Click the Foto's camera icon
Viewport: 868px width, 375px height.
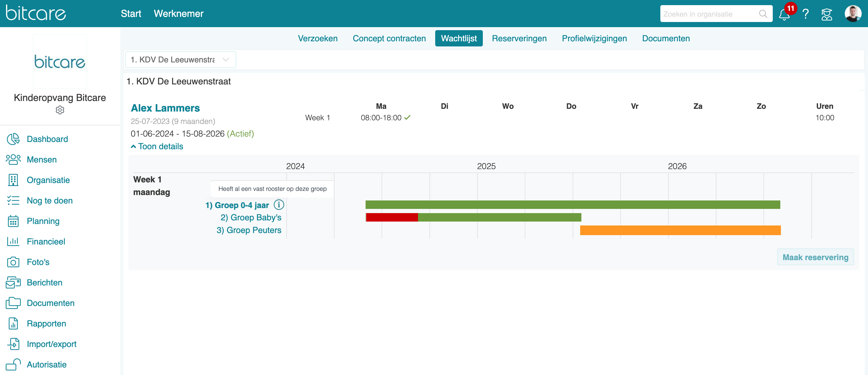tap(13, 262)
